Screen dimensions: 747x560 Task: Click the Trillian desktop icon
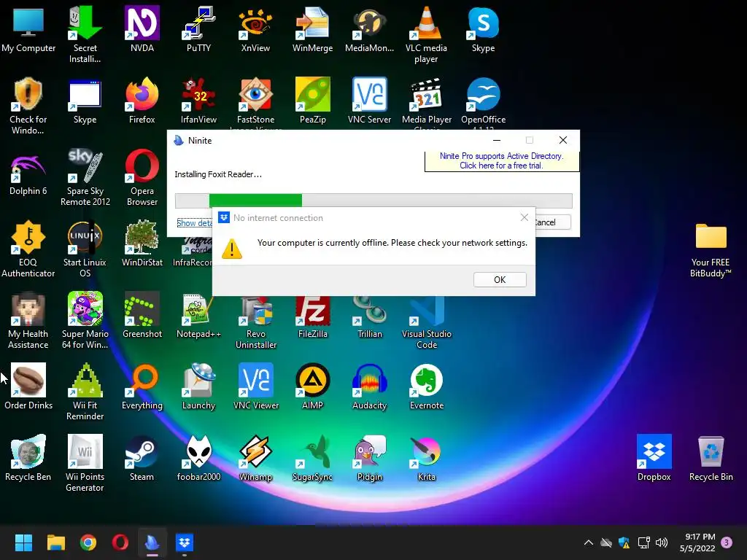click(x=369, y=317)
